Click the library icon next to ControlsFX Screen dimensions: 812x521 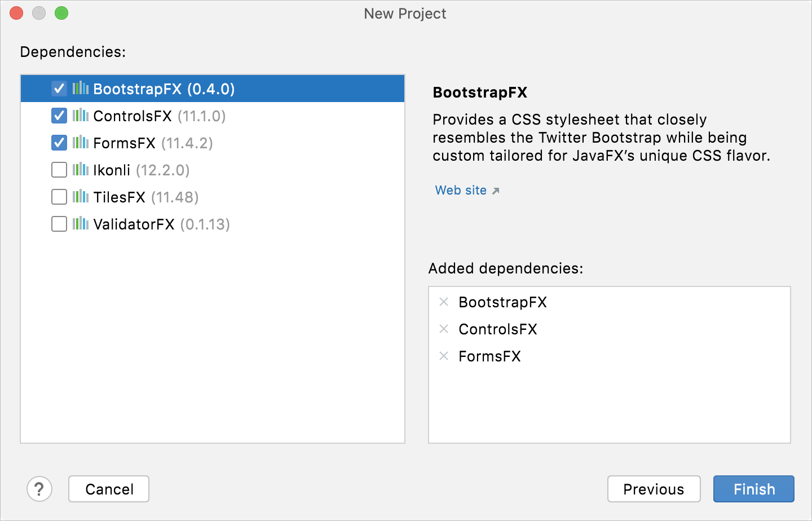pos(81,115)
